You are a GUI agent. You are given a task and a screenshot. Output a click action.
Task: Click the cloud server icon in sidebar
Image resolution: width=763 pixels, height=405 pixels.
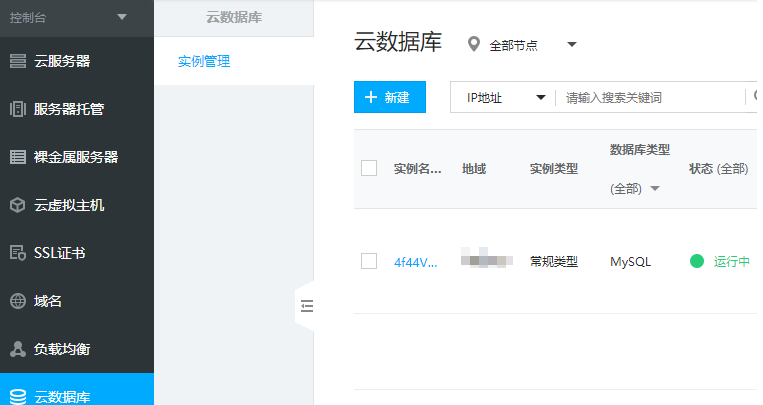[x=17, y=62]
